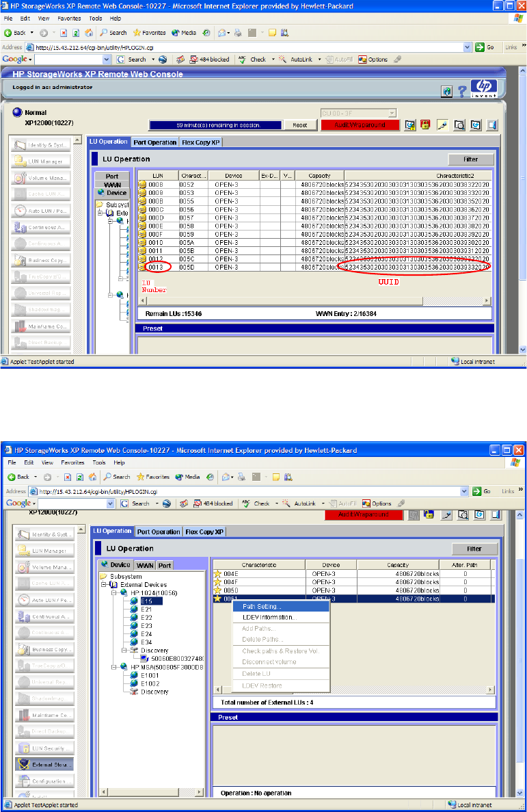Image resolution: width=527 pixels, height=812 pixels.
Task: Click the address field in lower window
Action: click(249, 491)
